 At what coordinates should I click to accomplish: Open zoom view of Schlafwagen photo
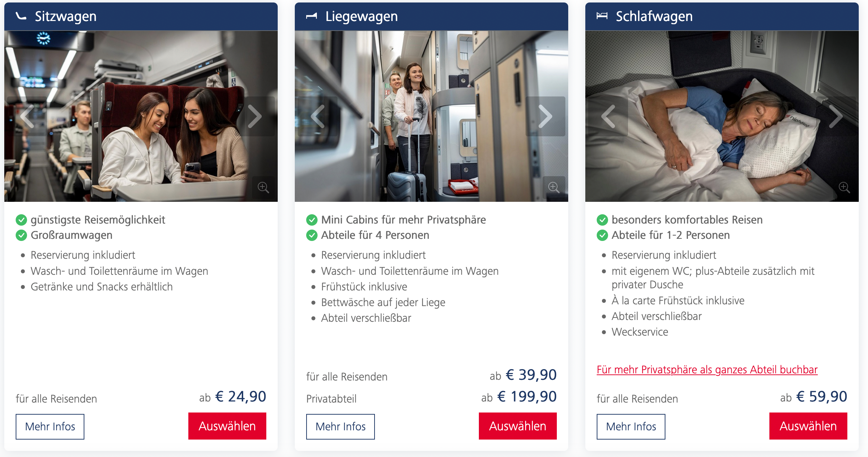click(x=844, y=187)
